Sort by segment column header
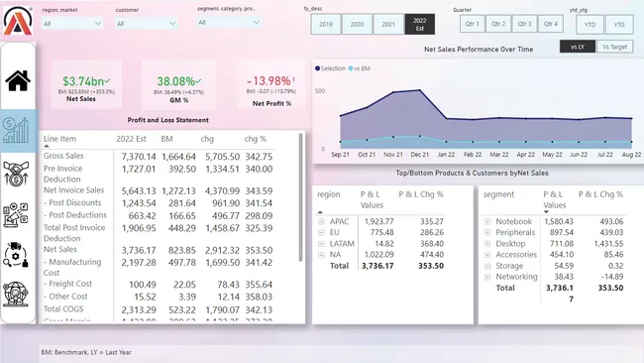 [x=498, y=194]
